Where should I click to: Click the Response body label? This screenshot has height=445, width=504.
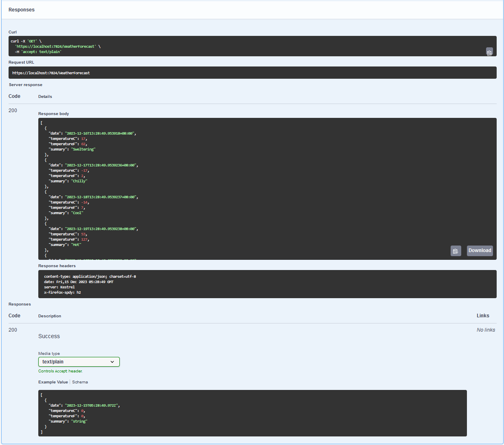pyautogui.click(x=53, y=114)
